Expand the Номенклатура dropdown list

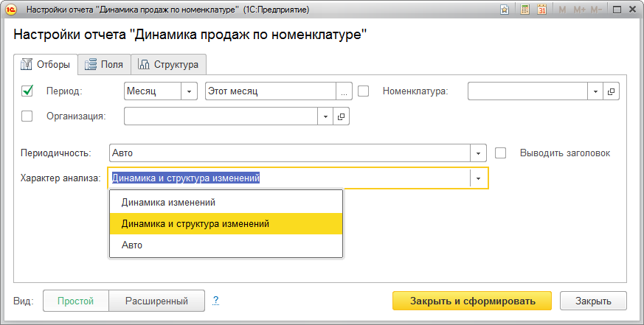tap(596, 91)
